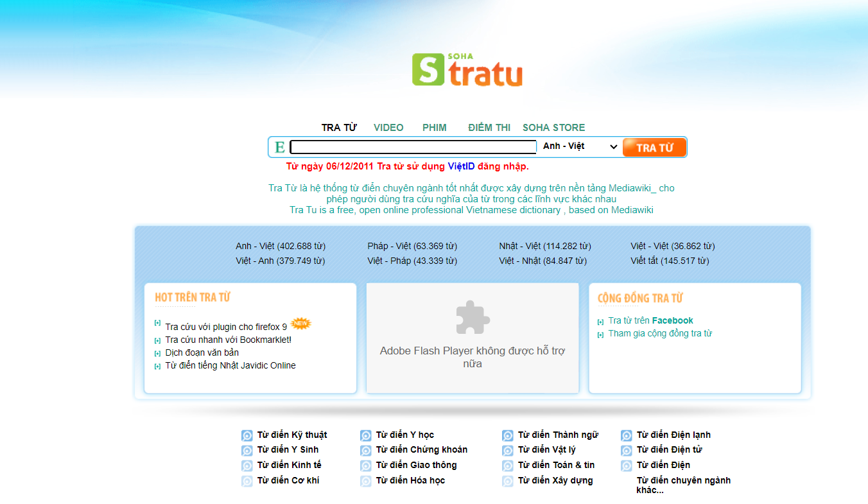868x504 pixels.
Task: Switch to the PHIM tab
Action: (x=435, y=127)
